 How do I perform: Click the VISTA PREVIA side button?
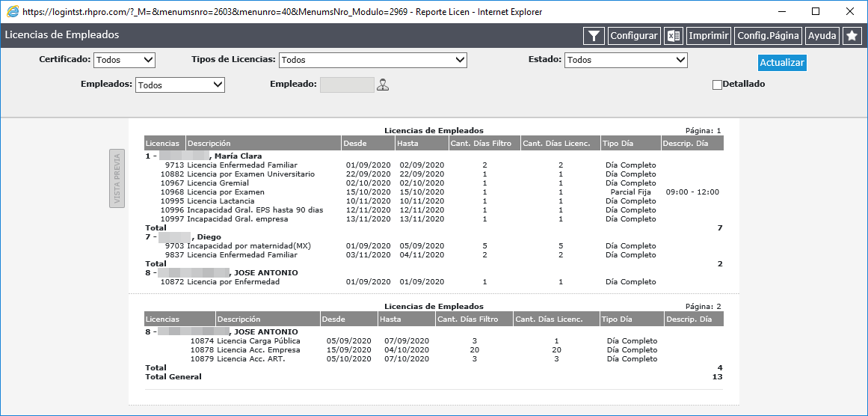pos(117,178)
